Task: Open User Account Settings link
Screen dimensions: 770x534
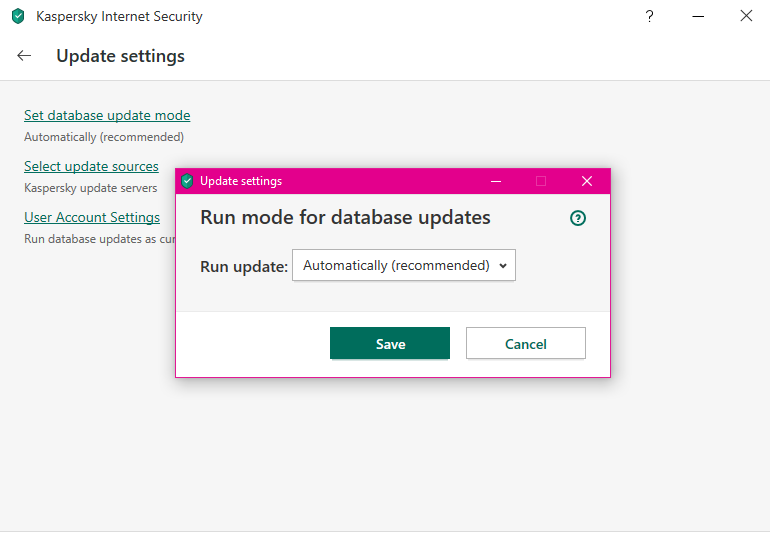Action: tap(92, 217)
